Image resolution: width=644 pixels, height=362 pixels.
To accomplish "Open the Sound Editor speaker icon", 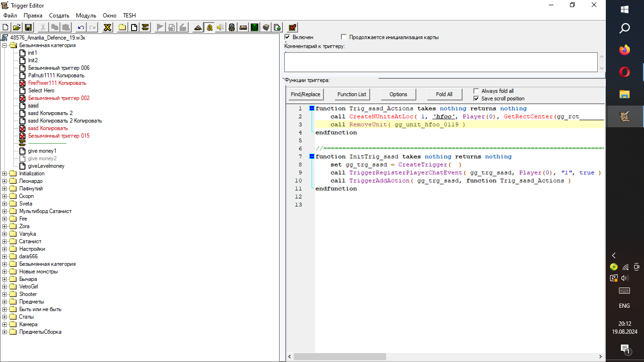I will 220,27.
